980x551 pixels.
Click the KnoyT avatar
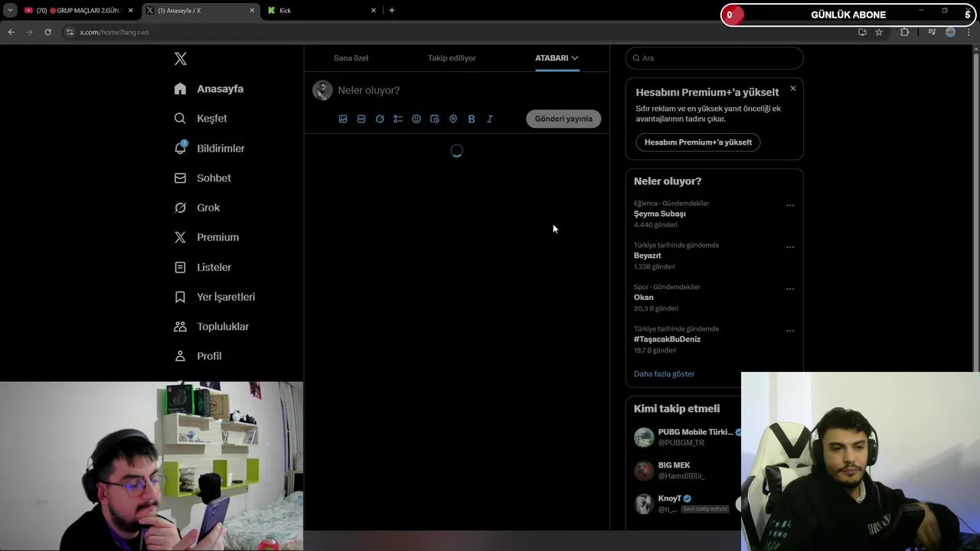[644, 504]
